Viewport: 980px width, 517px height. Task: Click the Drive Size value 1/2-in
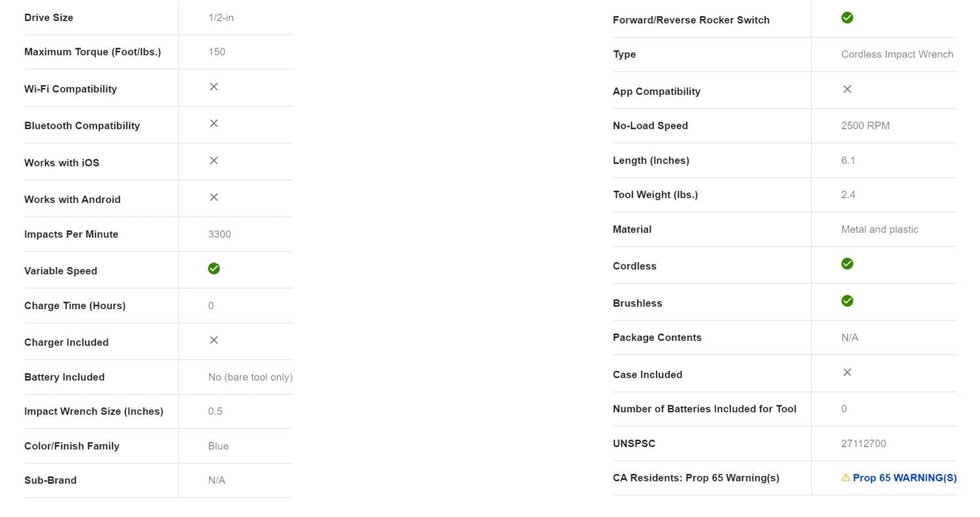click(x=221, y=18)
